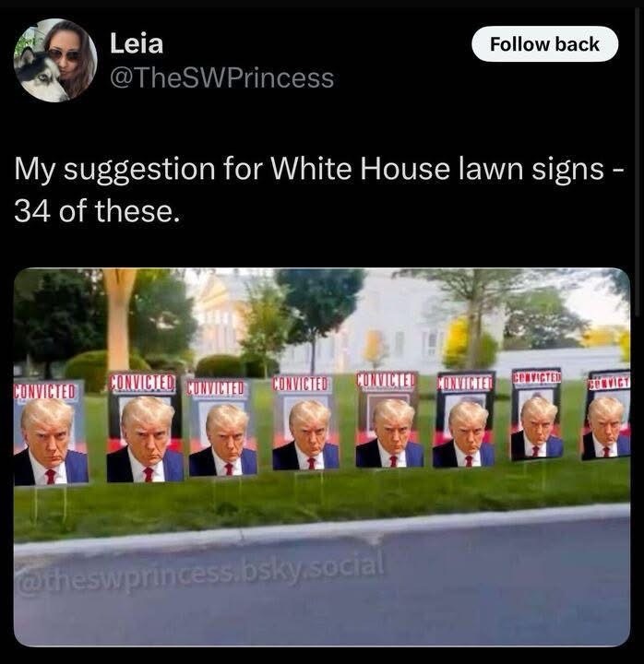The image size is (644, 664).
Task: Click the concrete curb along the lawn
Action: pos(322,529)
